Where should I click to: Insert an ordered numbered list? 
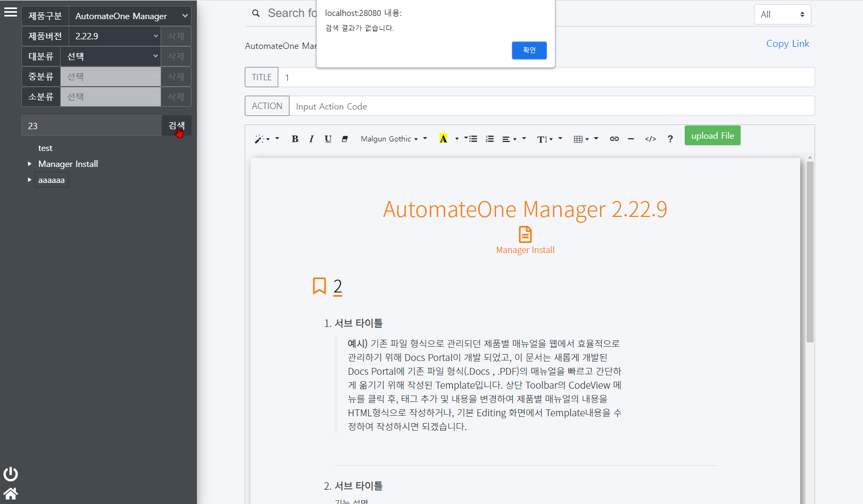tap(489, 139)
